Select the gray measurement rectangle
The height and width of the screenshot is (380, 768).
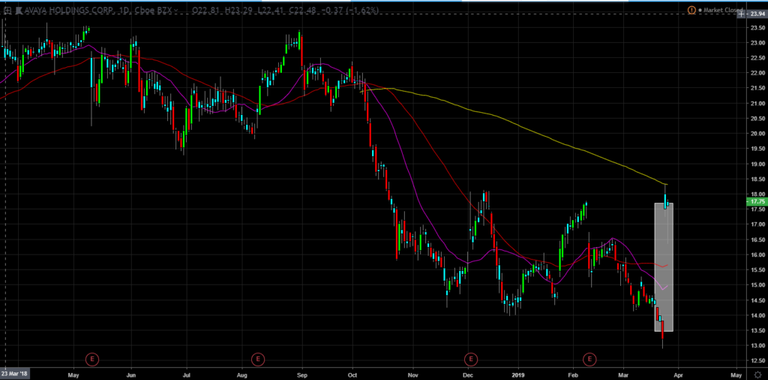point(664,267)
